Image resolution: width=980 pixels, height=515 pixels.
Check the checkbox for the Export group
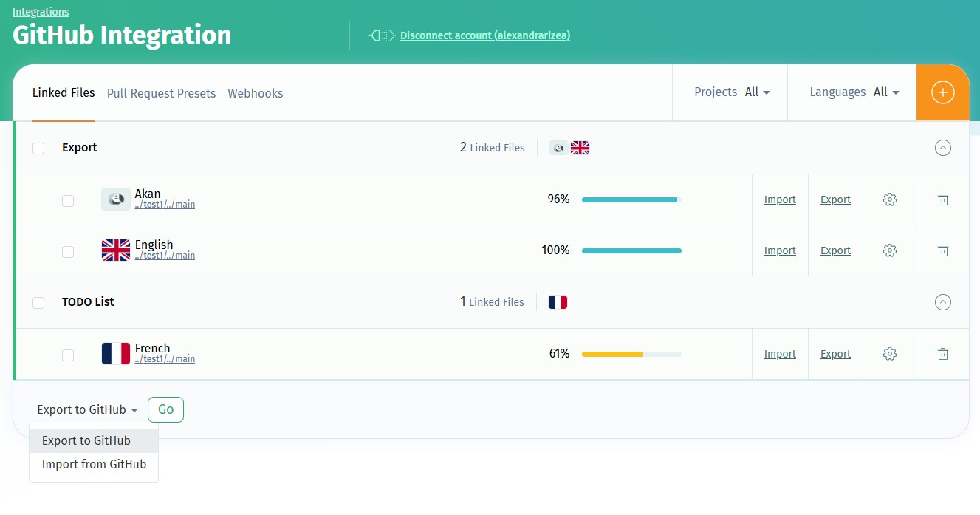pyautogui.click(x=38, y=148)
